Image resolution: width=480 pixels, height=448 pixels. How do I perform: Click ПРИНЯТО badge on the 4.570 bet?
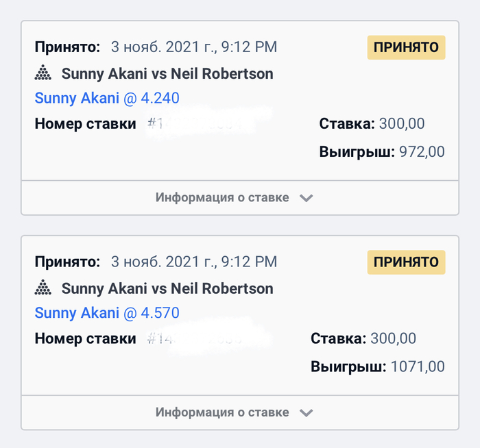tap(407, 262)
